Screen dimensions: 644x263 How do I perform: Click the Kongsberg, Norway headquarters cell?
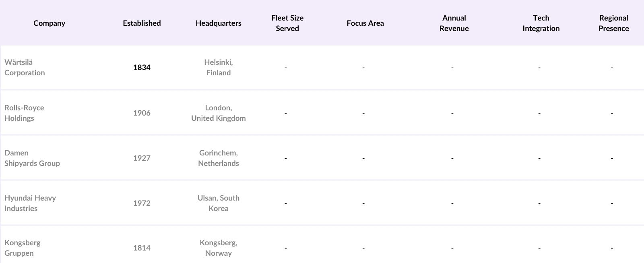pos(218,248)
